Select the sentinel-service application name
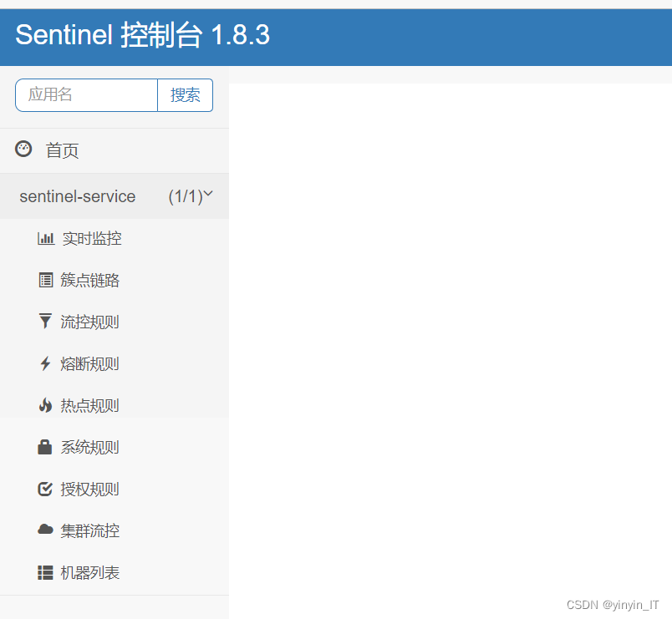Image resolution: width=672 pixels, height=619 pixels. (78, 196)
